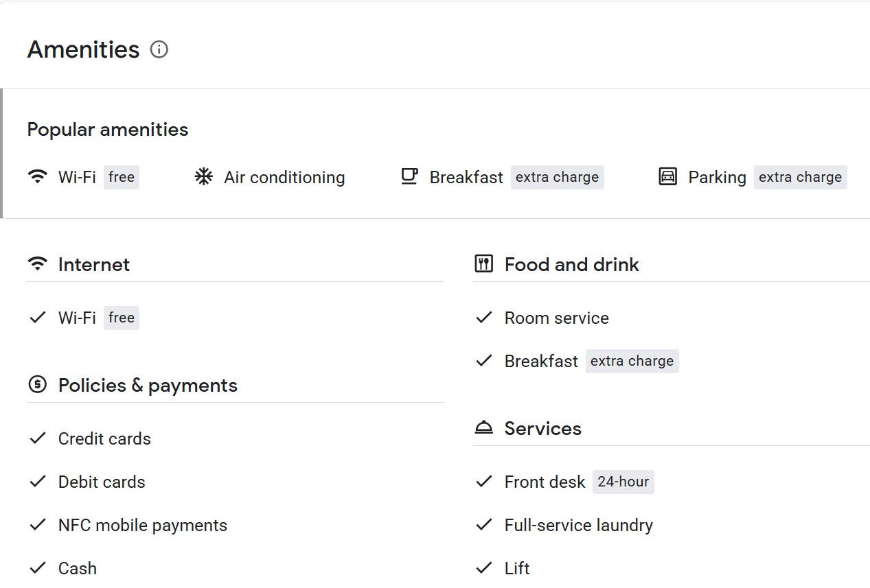This screenshot has height=588, width=870.
Task: Select the Debit cards entry
Action: coord(102,482)
